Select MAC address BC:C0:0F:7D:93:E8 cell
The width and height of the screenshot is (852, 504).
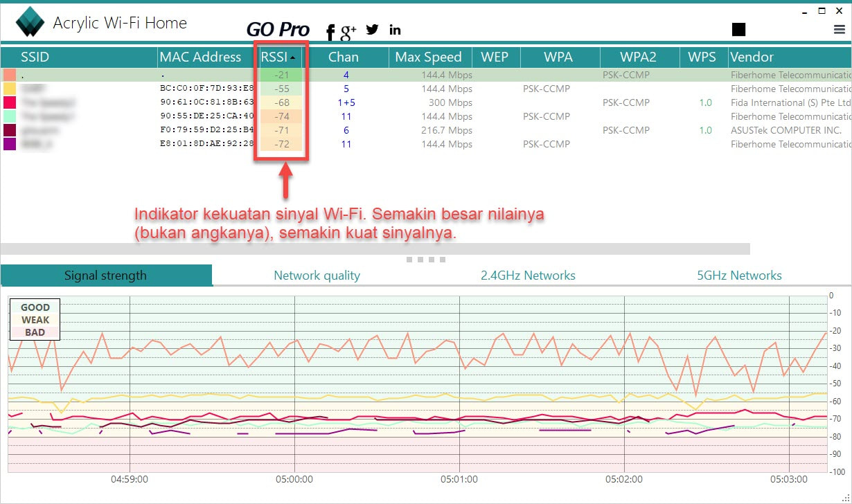(206, 89)
